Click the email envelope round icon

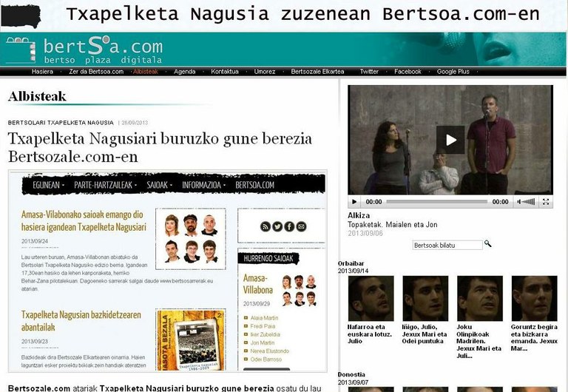[302, 227]
